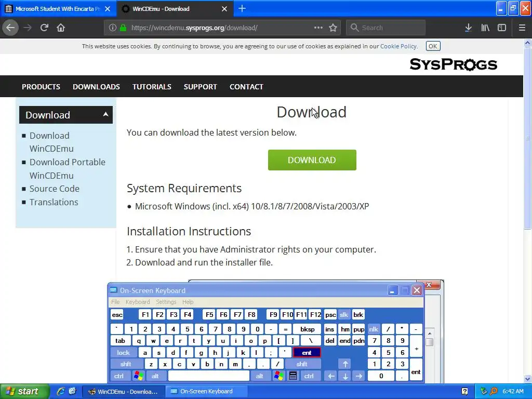Toggle the slk scroll lock key
Image resolution: width=532 pixels, height=399 pixels.
tap(344, 314)
